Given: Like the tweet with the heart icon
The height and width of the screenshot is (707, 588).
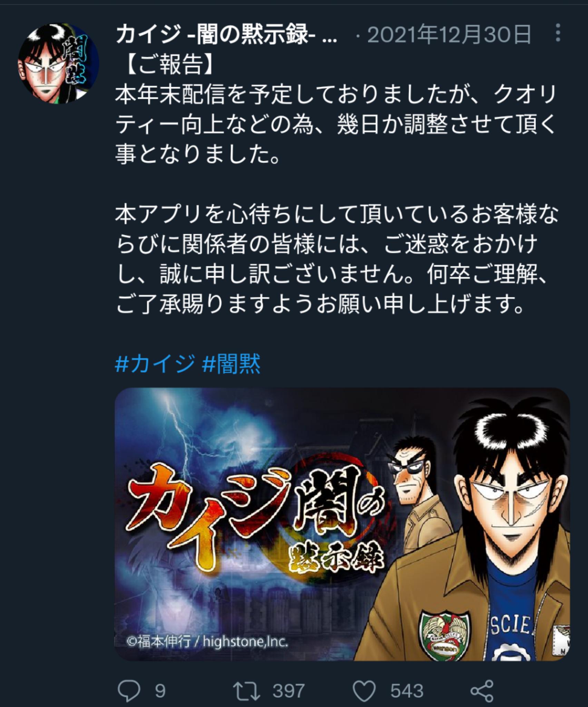Looking at the screenshot, I should point(365,691).
